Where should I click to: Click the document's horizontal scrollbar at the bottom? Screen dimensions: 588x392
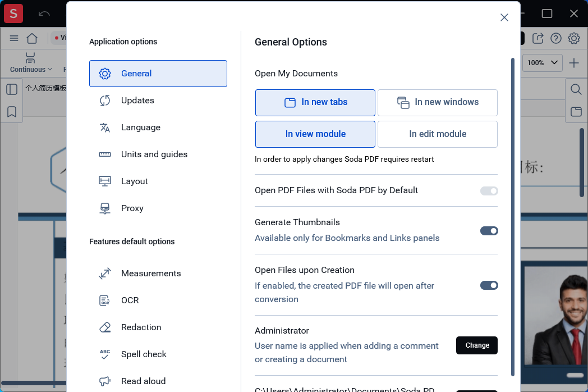tap(34, 383)
